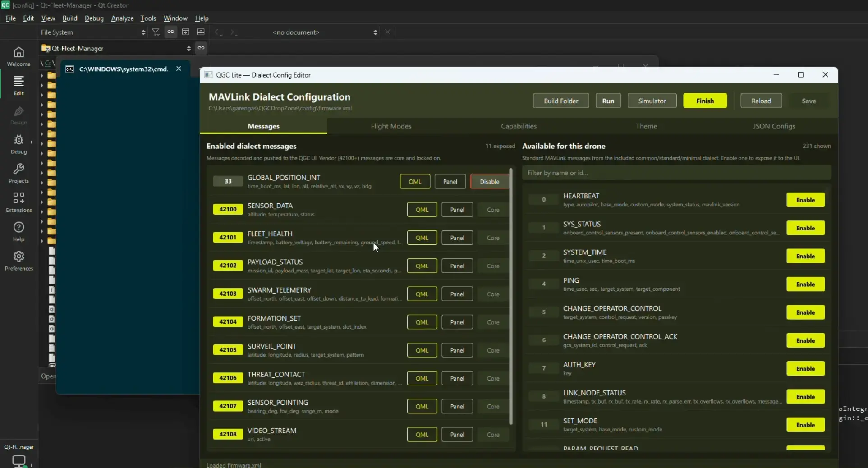Open Preferences gear in sidebar
Screen dimensions: 868x468
[x=18, y=261]
